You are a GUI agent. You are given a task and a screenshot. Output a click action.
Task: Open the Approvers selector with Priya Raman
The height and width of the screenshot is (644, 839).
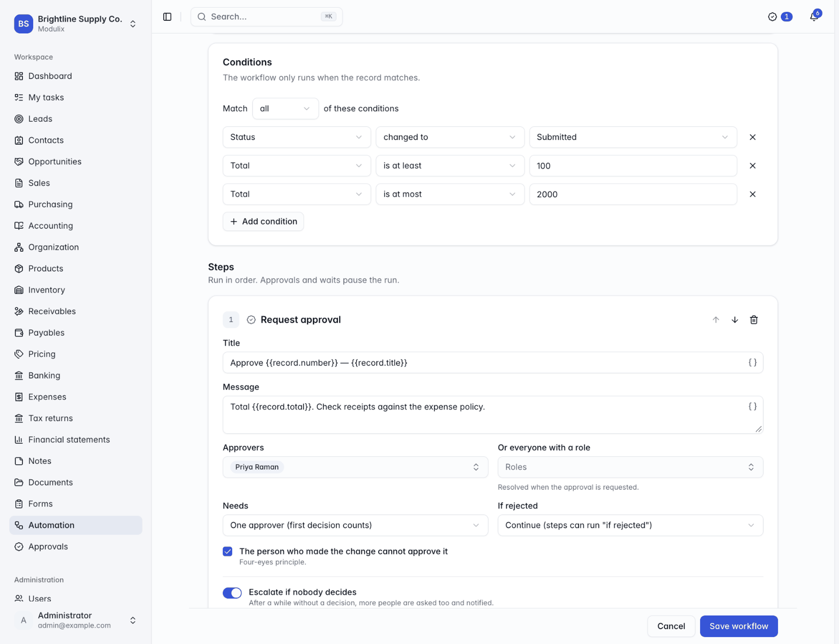coord(355,467)
